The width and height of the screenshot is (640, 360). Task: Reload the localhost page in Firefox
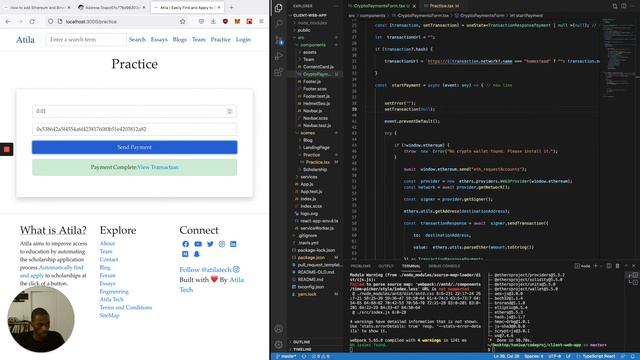tap(32, 21)
